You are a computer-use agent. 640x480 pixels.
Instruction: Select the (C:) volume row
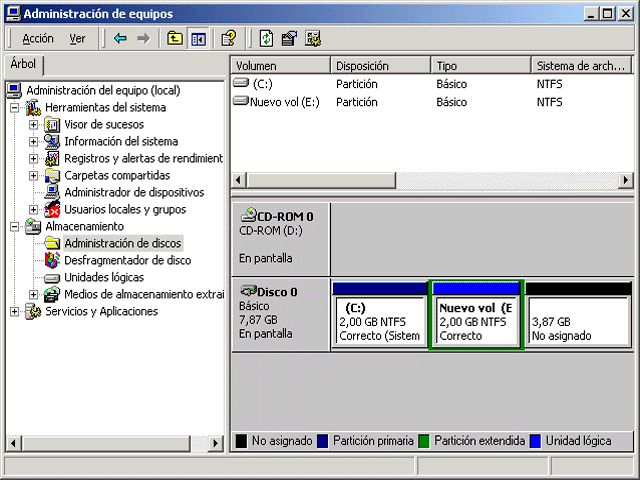[x=432, y=84]
